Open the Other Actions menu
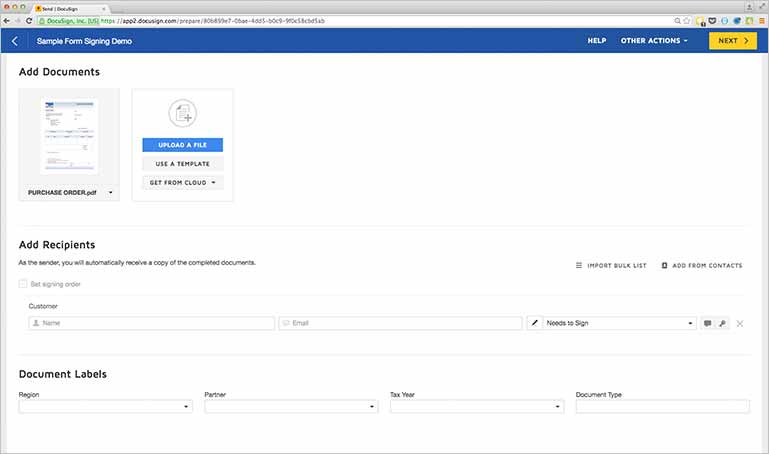Viewport: 769px width, 454px height. point(654,41)
